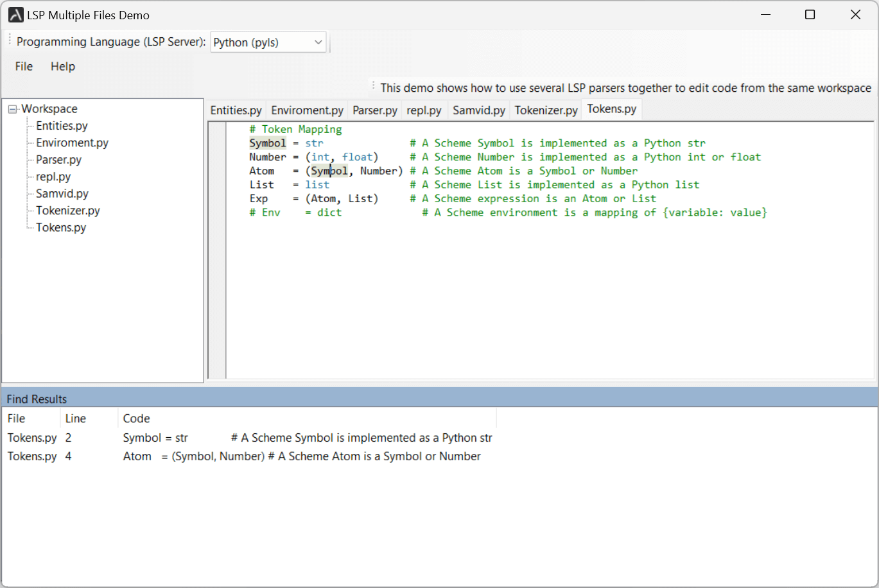Viewport: 879px width, 588px height.
Task: Select find result for line 2
Action: [250, 438]
